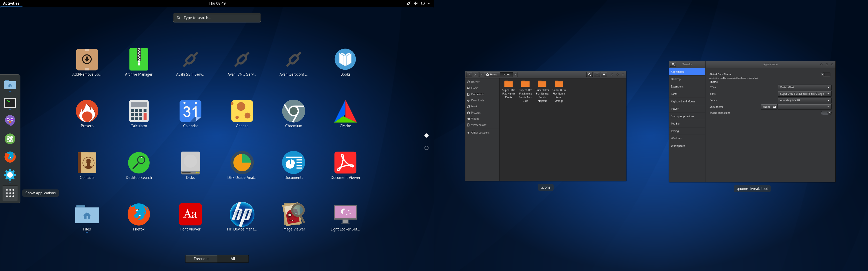868x271 pixels.
Task: Open Avahi SSH Server Browser
Action: coord(190,63)
